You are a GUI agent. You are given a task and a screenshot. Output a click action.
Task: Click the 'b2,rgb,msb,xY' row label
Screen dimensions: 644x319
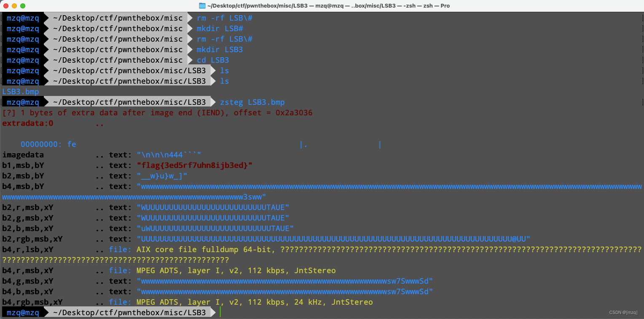pyautogui.click(x=32, y=239)
